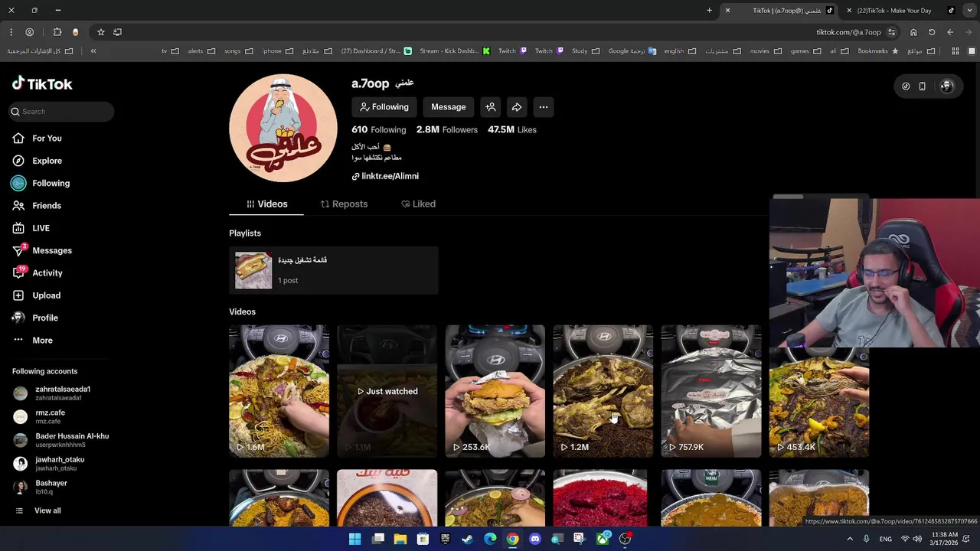Screen dimensions: 980x551
Task: Open the linktr.ee/Alimni link
Action: pyautogui.click(x=385, y=176)
